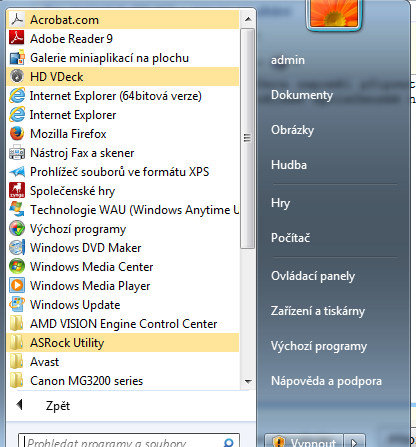Click the Internet Explorer icon without the 64bitová label
The width and height of the screenshot is (416, 447).
17,115
